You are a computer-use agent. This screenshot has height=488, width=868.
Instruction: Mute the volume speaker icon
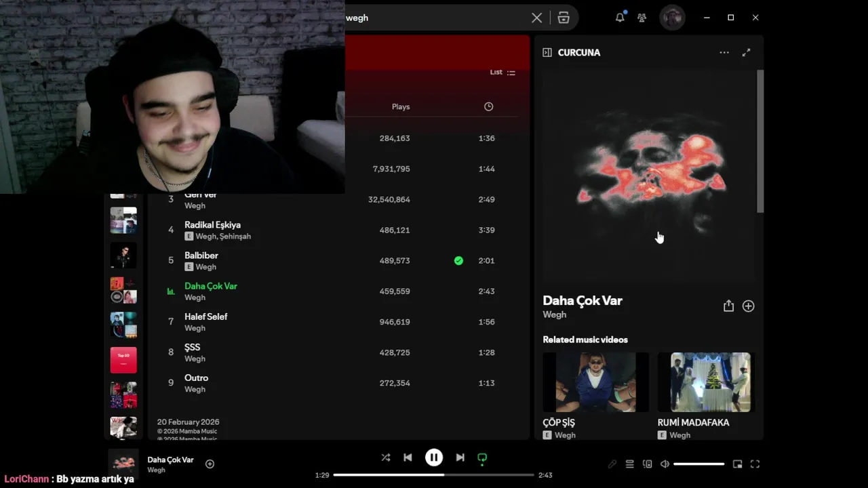point(665,464)
